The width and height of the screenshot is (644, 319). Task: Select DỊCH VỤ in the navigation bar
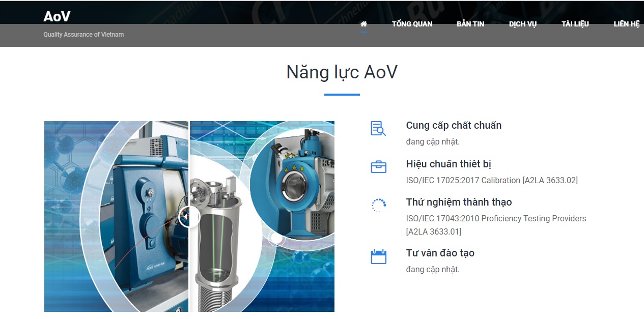pyautogui.click(x=523, y=24)
